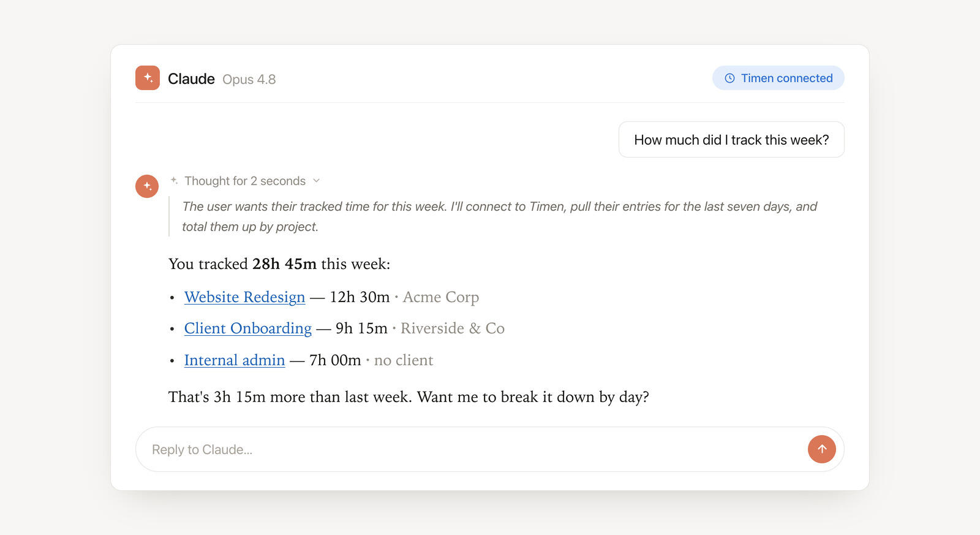
Task: Click the '7h 00m' duration value
Action: 335,360
